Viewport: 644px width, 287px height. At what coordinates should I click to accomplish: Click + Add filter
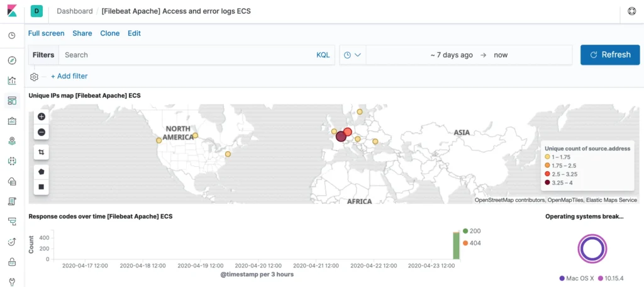tap(69, 76)
